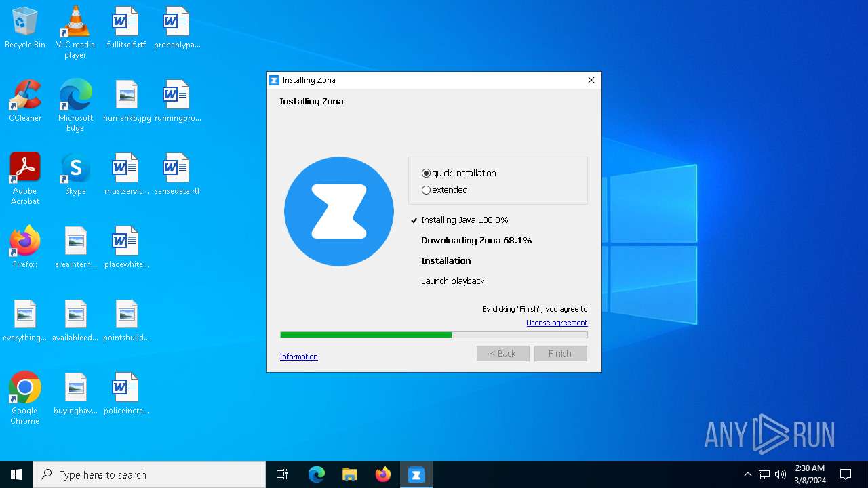Viewport: 868px width, 488px height.
Task: Click the Finish button
Action: 560,353
